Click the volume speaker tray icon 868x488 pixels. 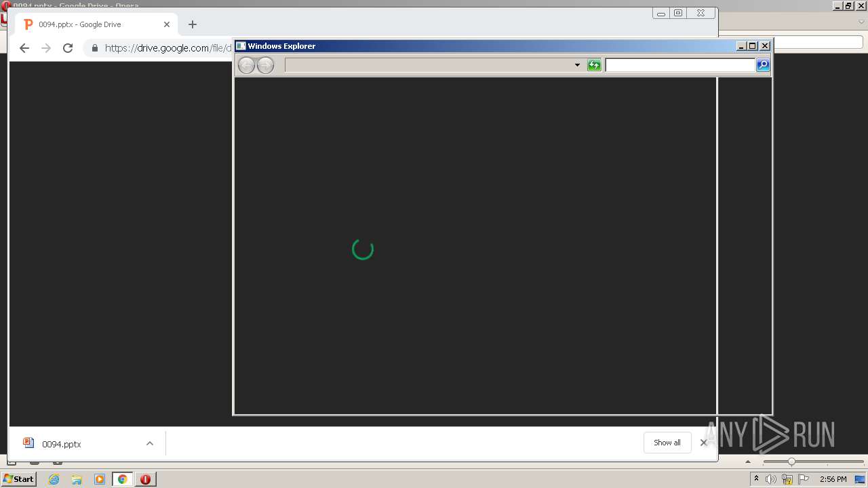pyautogui.click(x=771, y=479)
